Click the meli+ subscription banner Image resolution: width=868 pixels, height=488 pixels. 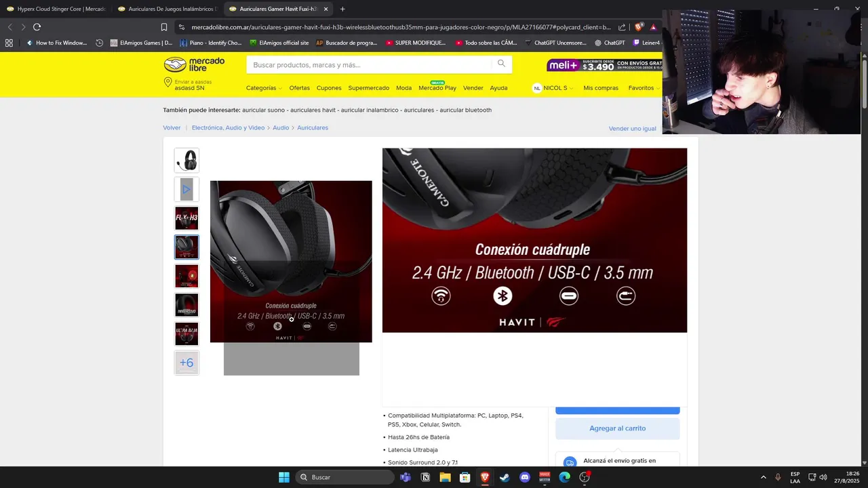[x=604, y=64]
